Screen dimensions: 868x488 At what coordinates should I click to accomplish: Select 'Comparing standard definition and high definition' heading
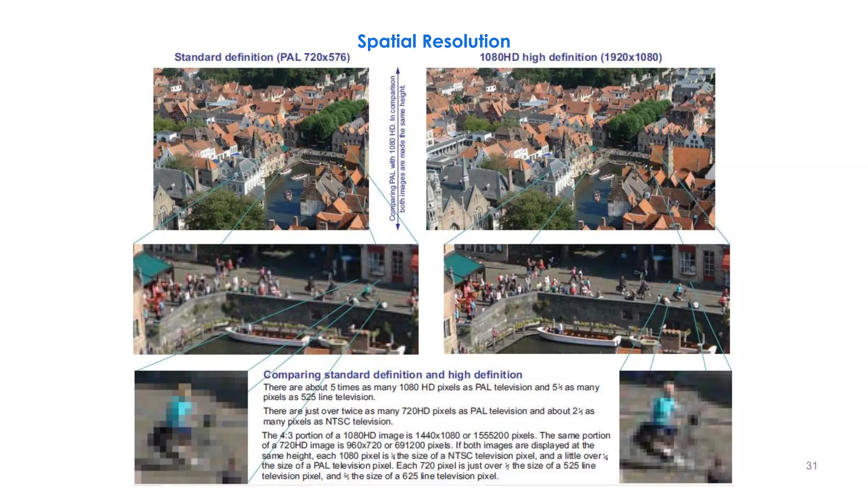click(x=393, y=374)
